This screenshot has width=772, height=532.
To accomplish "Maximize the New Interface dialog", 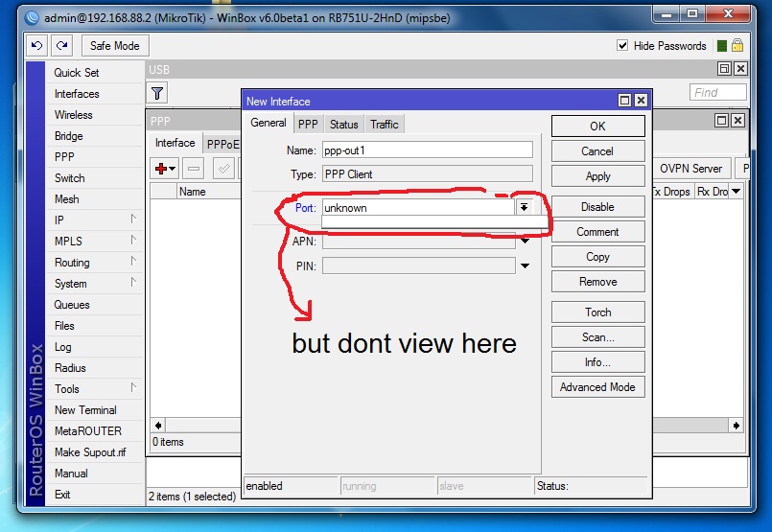I will pos(624,101).
